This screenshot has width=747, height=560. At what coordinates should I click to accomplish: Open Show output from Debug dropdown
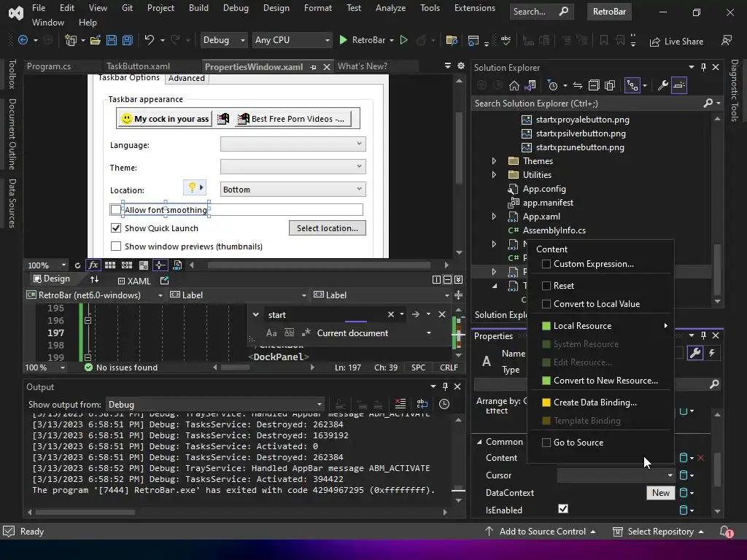pos(215,404)
